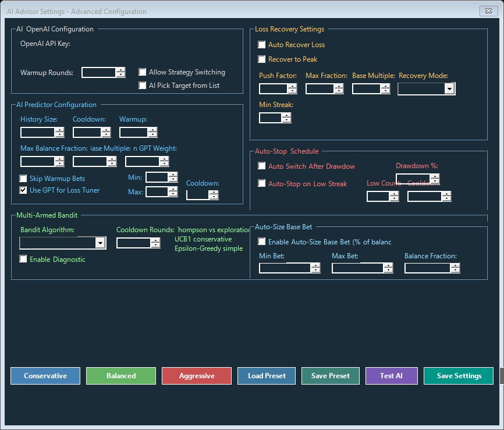Screen dimensions: 504x430
Task: Open the Bandit Algorithm dropdown
Action: click(x=63, y=243)
